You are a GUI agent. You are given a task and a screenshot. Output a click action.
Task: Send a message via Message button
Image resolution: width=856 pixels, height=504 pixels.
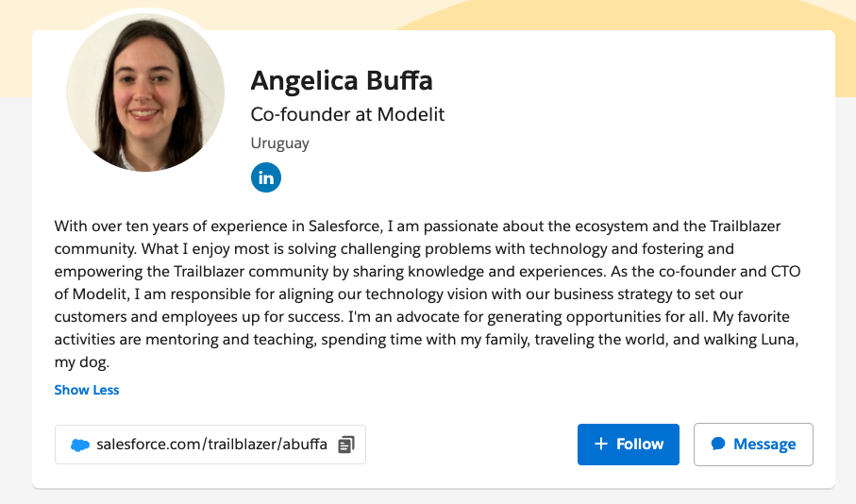tap(753, 444)
